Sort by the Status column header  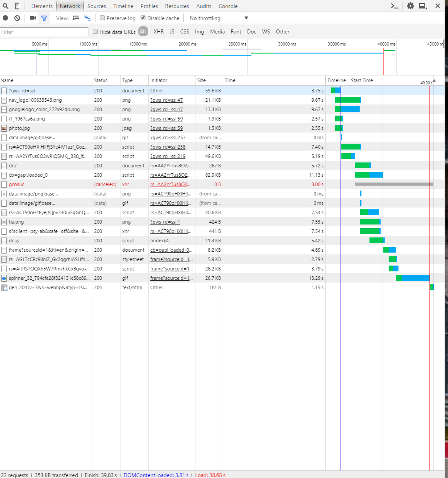tap(106, 80)
